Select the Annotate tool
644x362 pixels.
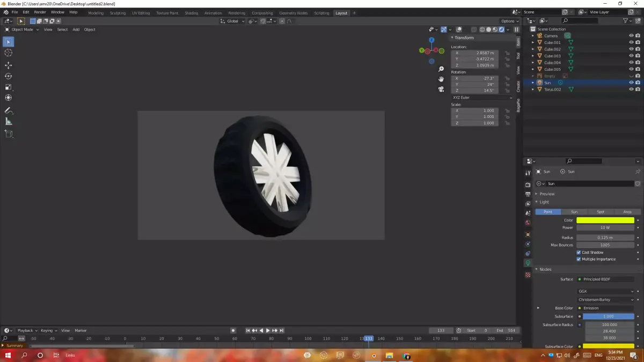[9, 110]
